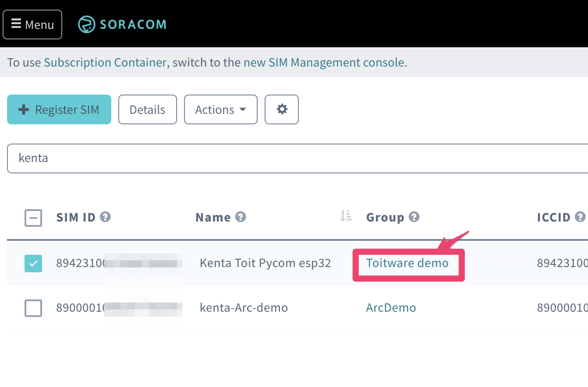The height and width of the screenshot is (387, 588).
Task: Uncheck the Kenta Toit Pycom esp32 row checkbox
Action: pos(33,263)
